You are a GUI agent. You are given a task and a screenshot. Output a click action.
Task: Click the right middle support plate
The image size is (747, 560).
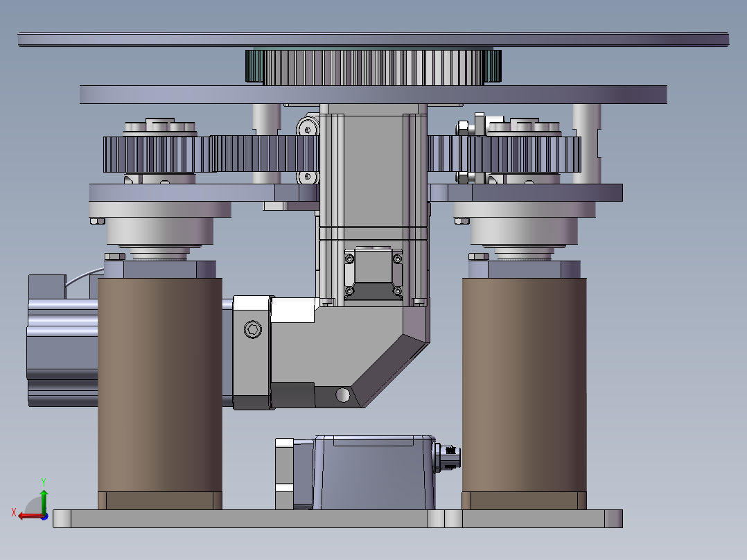pyautogui.click(x=525, y=193)
